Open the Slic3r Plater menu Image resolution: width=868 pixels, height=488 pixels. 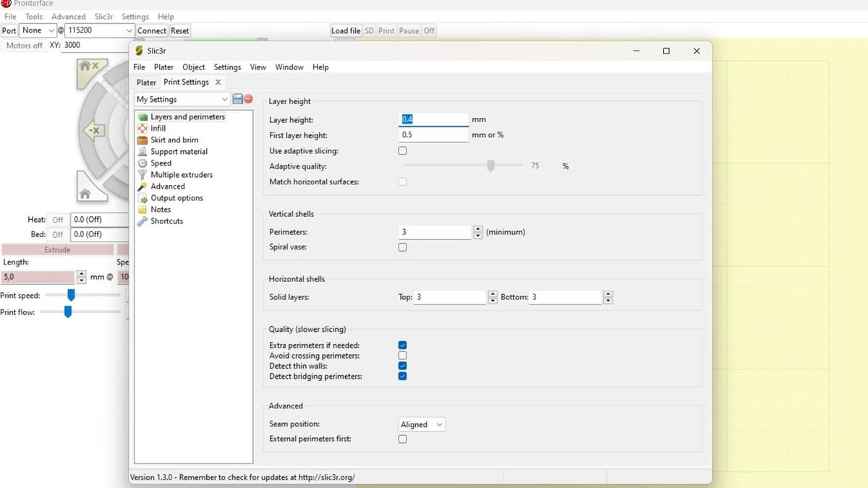(x=163, y=67)
